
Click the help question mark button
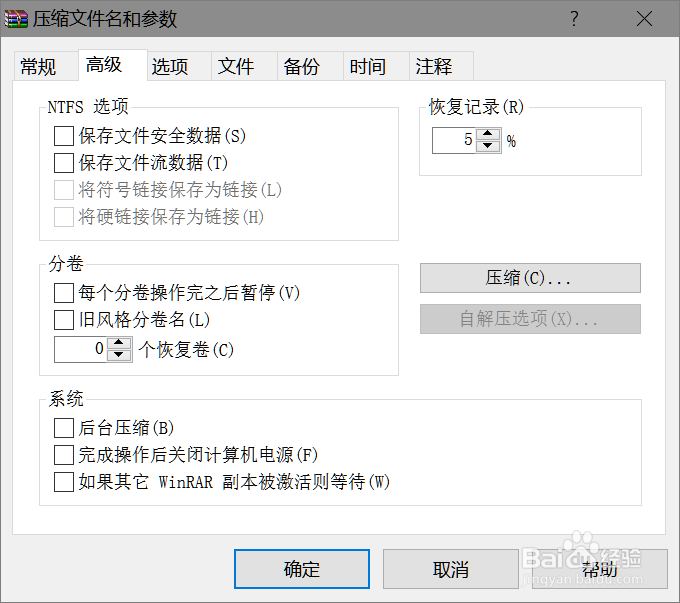574,18
